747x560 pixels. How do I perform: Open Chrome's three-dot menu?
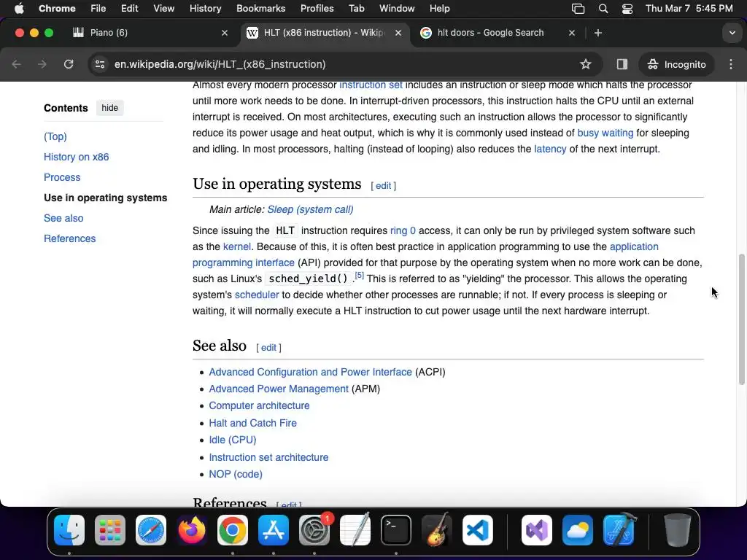pos(731,64)
